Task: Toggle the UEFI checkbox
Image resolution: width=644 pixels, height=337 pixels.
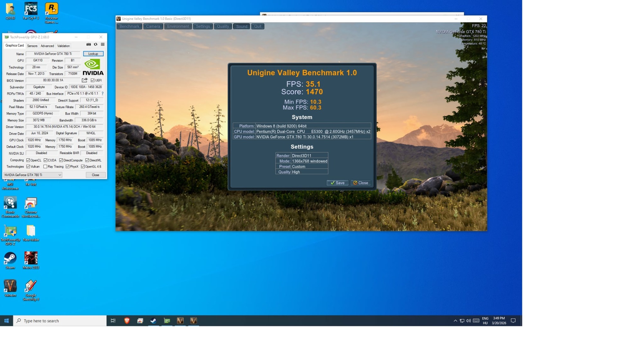Action: 93,80
